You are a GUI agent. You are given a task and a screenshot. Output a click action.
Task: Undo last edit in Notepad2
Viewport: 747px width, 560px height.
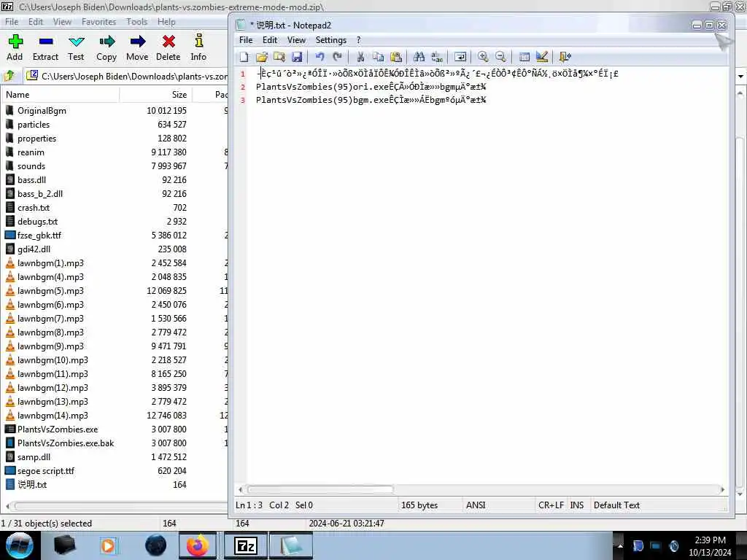(320, 57)
